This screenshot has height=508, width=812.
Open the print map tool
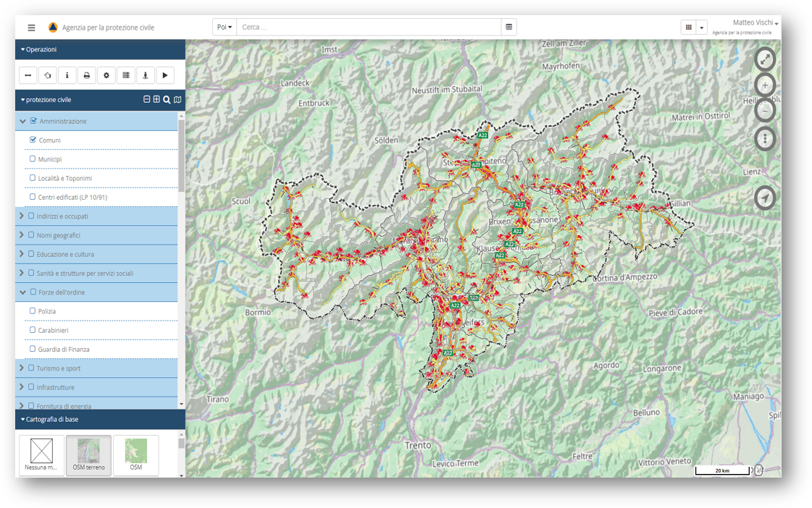point(87,75)
